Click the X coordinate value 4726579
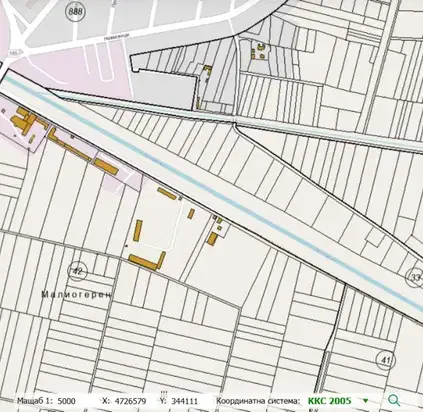Image resolution: width=423 pixels, height=412 pixels. pyautogui.click(x=130, y=401)
